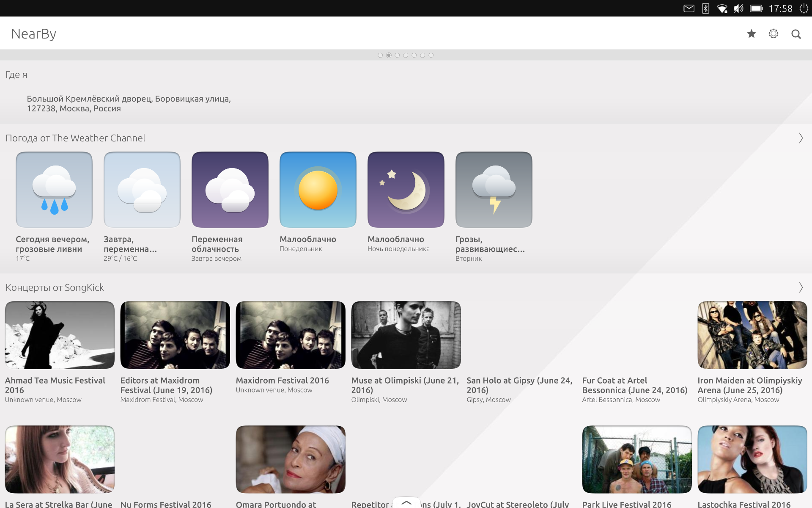Screen dimensions: 812x508
Task: Open the favorites star icon
Action: coord(751,34)
